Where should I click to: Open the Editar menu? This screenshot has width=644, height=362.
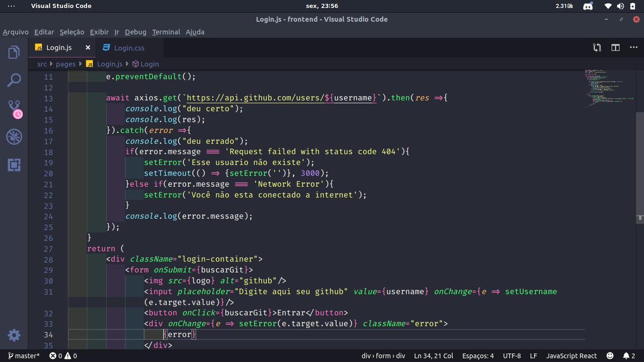[x=44, y=32]
